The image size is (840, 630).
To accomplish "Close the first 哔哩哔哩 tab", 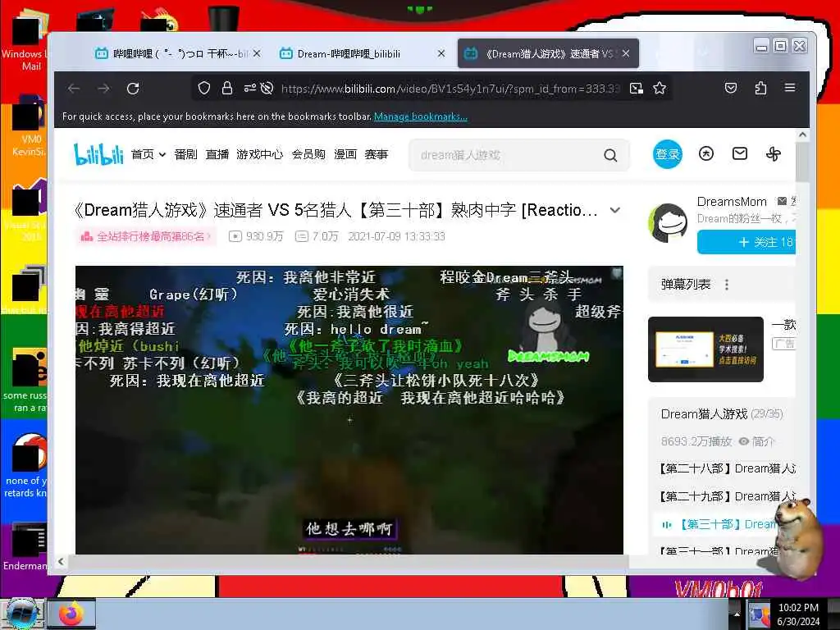I will click(257, 53).
